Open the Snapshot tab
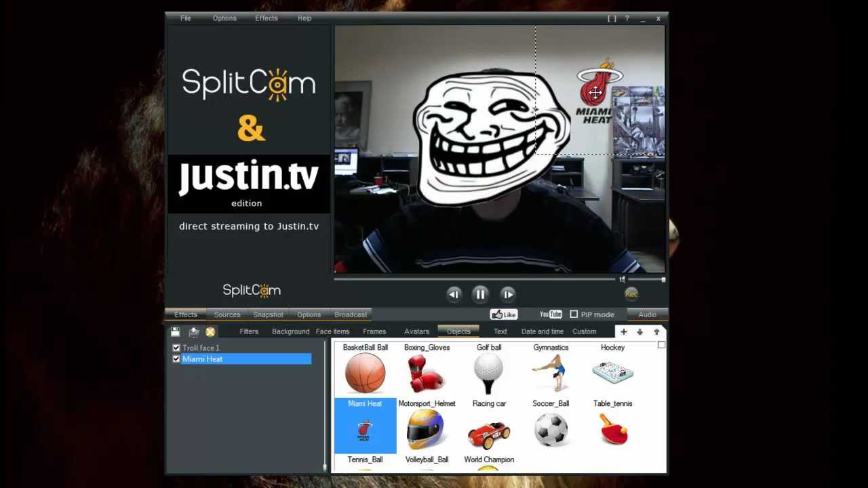Image resolution: width=868 pixels, height=488 pixels. [269, 314]
